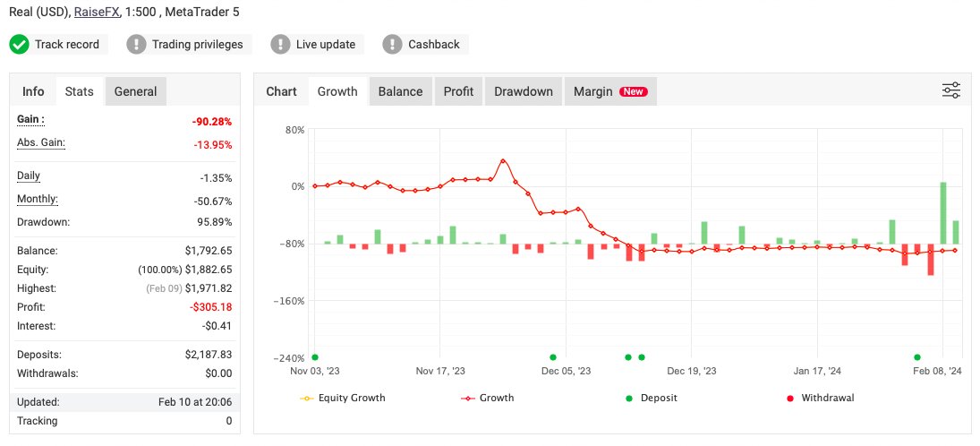Image resolution: width=980 pixels, height=446 pixels.
Task: Click the tall green Feb 08 bar
Action: click(x=943, y=213)
